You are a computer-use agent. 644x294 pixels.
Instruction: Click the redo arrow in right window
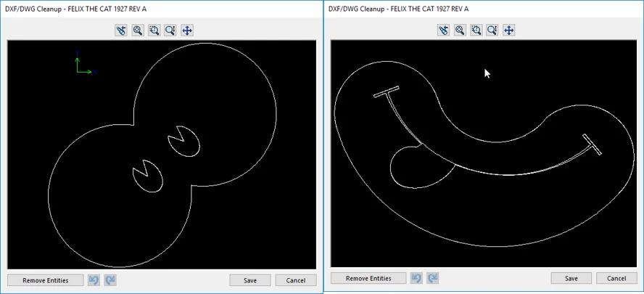click(x=433, y=278)
